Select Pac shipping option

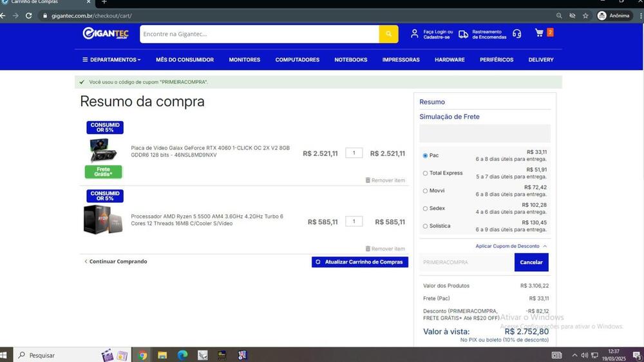[x=425, y=156]
